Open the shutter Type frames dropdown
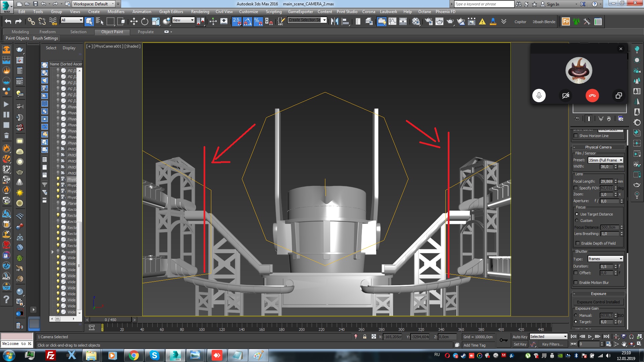Viewport: 644px width, 362px height. (x=605, y=259)
